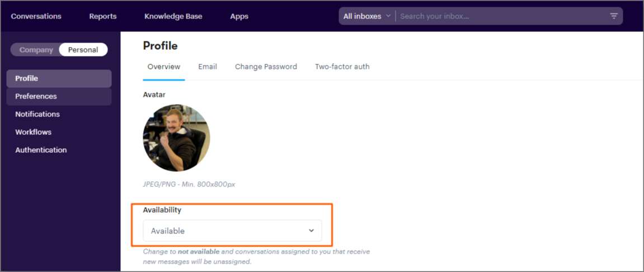The height and width of the screenshot is (272, 644).
Task: Go to Notifications settings
Action: click(x=37, y=114)
